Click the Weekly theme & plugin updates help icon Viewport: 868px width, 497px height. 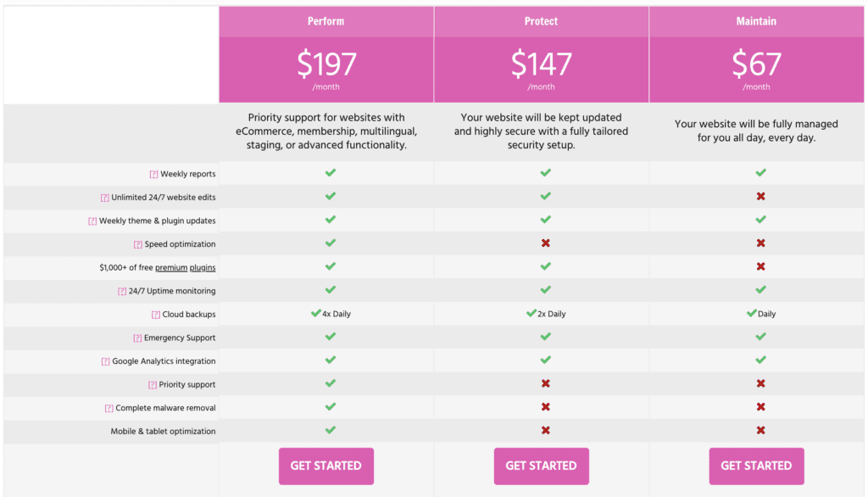click(x=93, y=220)
